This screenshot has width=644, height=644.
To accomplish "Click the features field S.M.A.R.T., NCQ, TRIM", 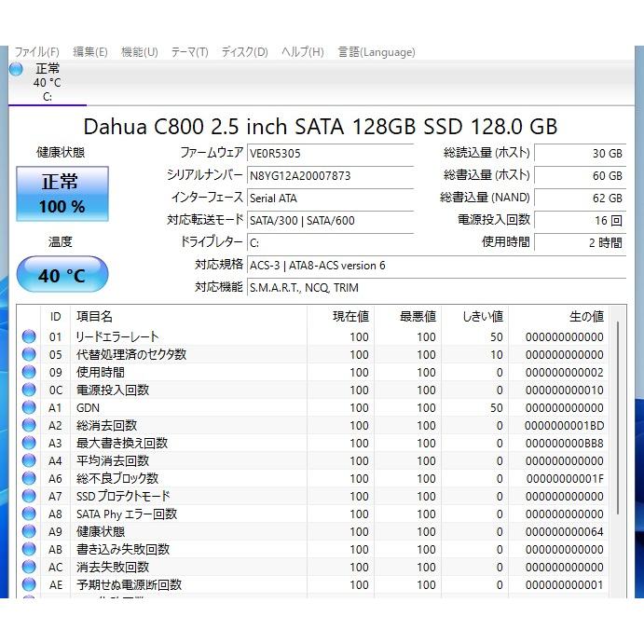I will (x=436, y=288).
